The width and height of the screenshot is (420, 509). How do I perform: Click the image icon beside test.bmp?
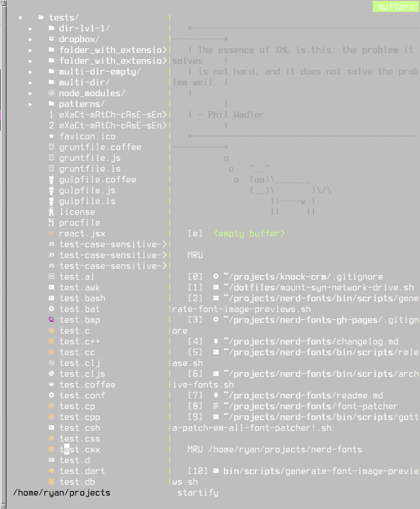point(51,320)
